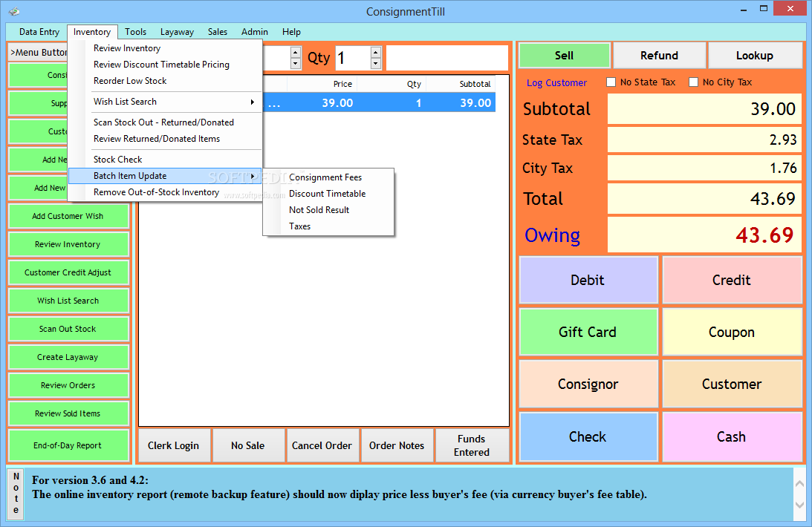Viewport: 812px width, 527px height.
Task: Select Scan Stock Out - Returned/Donated
Action: [165, 122]
